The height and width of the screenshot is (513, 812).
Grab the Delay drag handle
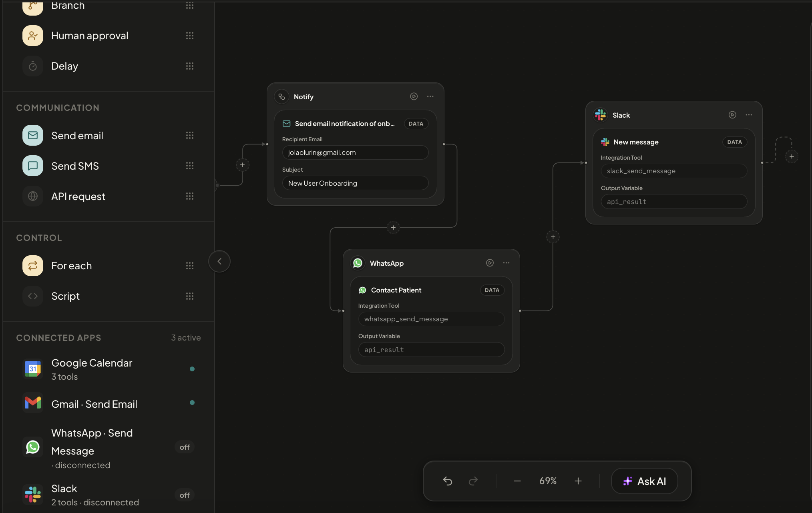coord(190,66)
